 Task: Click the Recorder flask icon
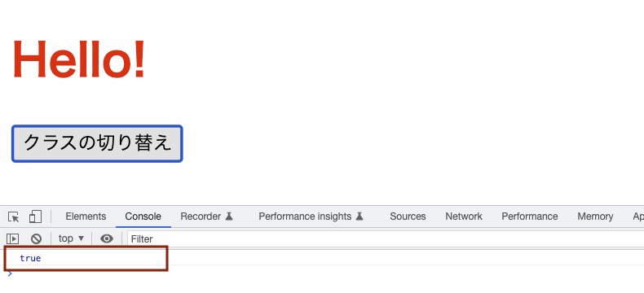[x=229, y=216]
